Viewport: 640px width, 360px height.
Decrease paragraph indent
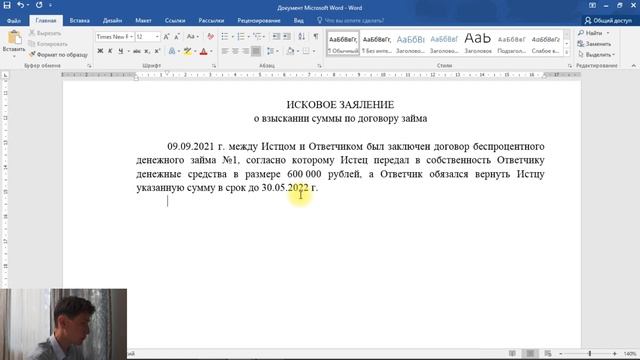(x=276, y=37)
